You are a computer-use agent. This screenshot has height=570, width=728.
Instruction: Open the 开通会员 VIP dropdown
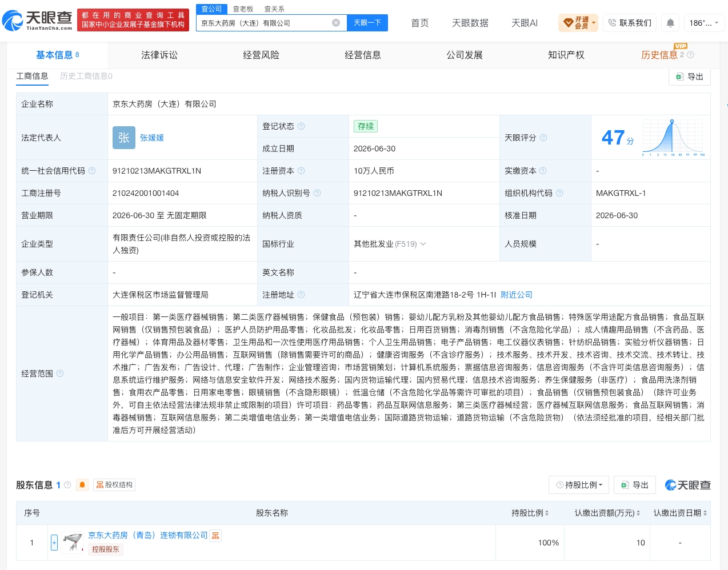578,23
